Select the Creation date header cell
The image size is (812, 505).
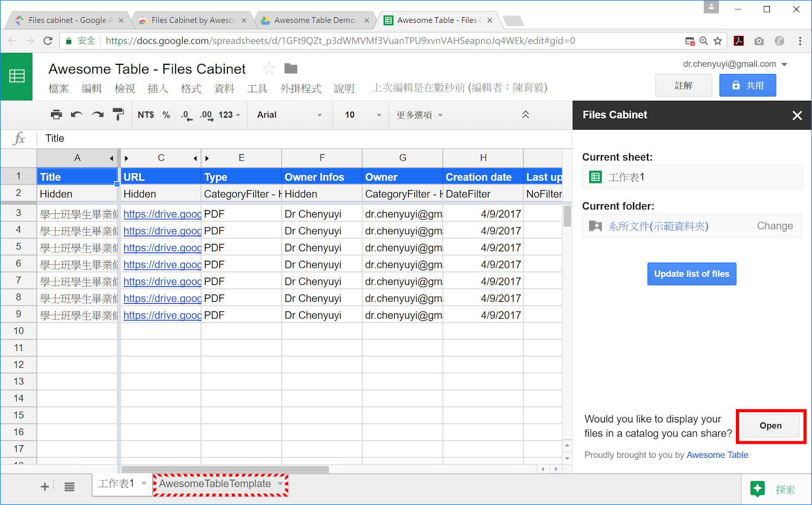coord(483,177)
